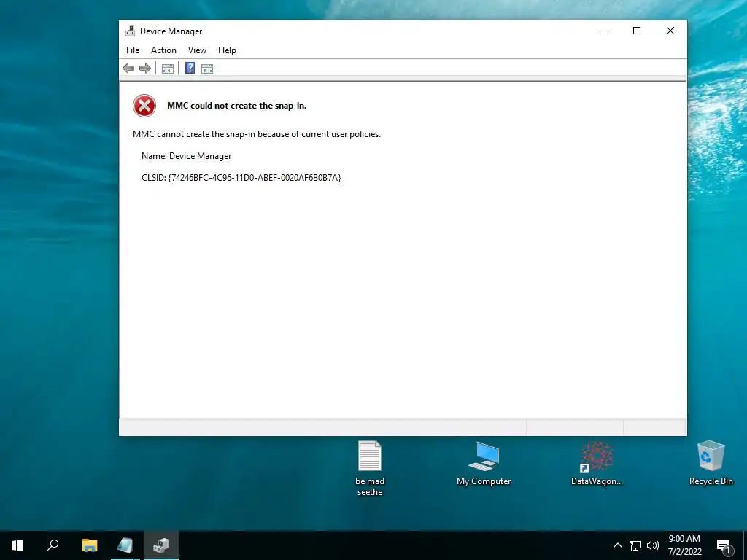Open the clock showing 9:00 AM

coord(684,545)
